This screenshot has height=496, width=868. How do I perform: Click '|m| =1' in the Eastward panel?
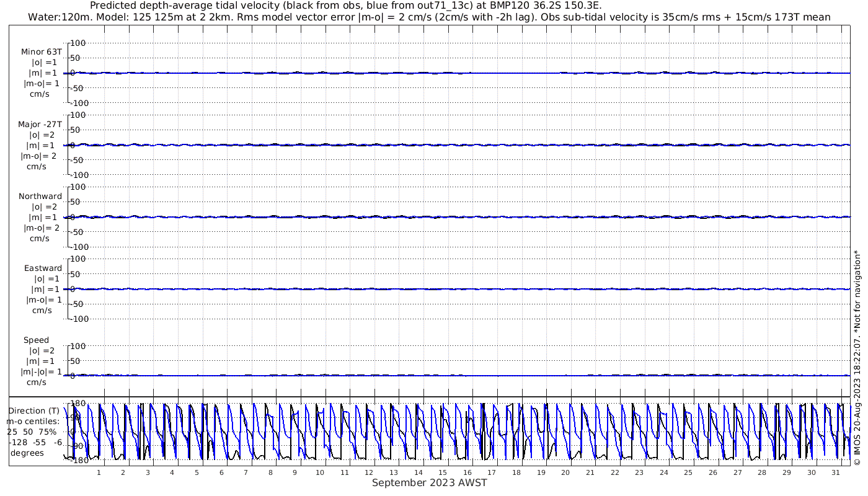(44, 289)
